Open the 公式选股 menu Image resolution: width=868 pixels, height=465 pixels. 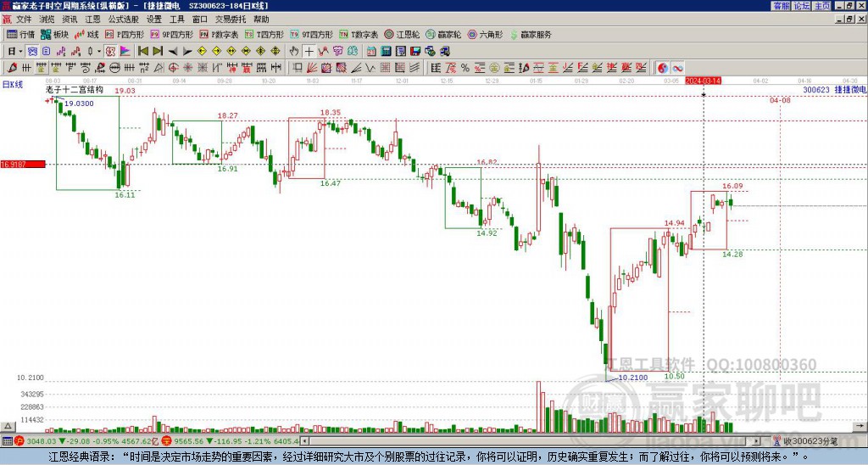coord(124,20)
